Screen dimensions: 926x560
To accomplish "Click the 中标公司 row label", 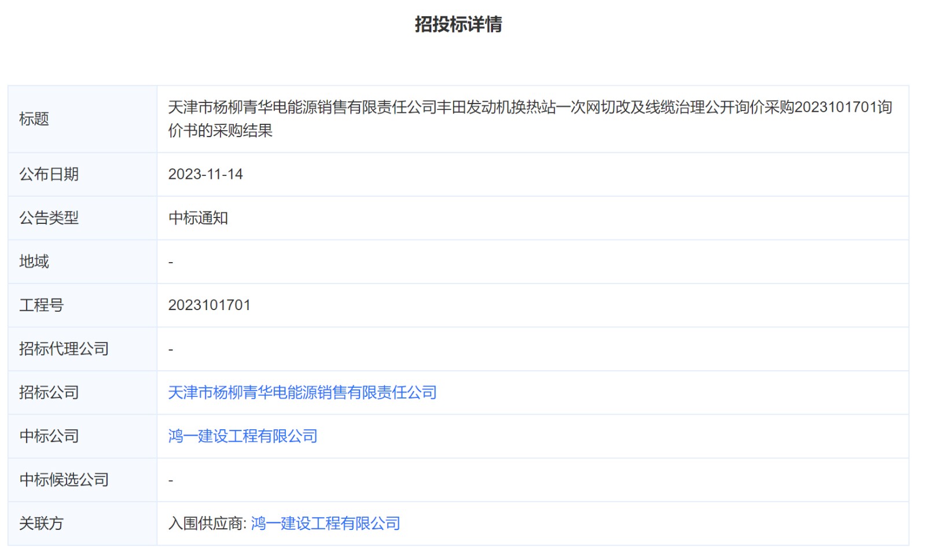I will click(x=49, y=436).
